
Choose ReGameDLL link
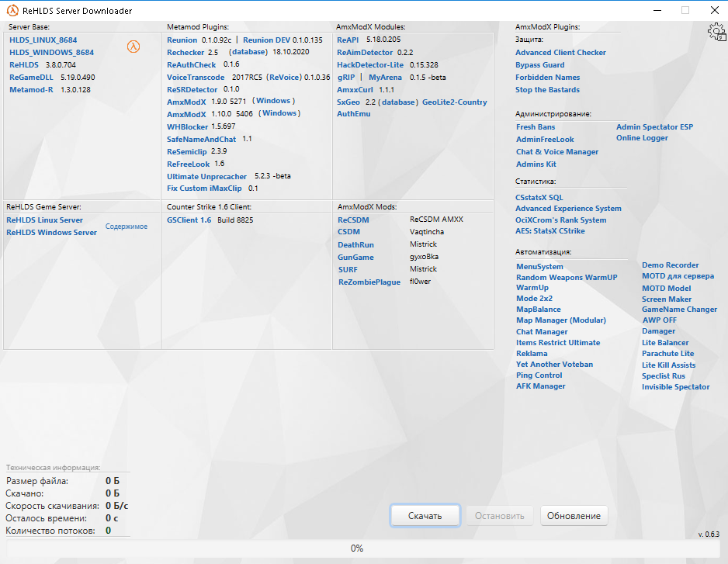[31, 78]
